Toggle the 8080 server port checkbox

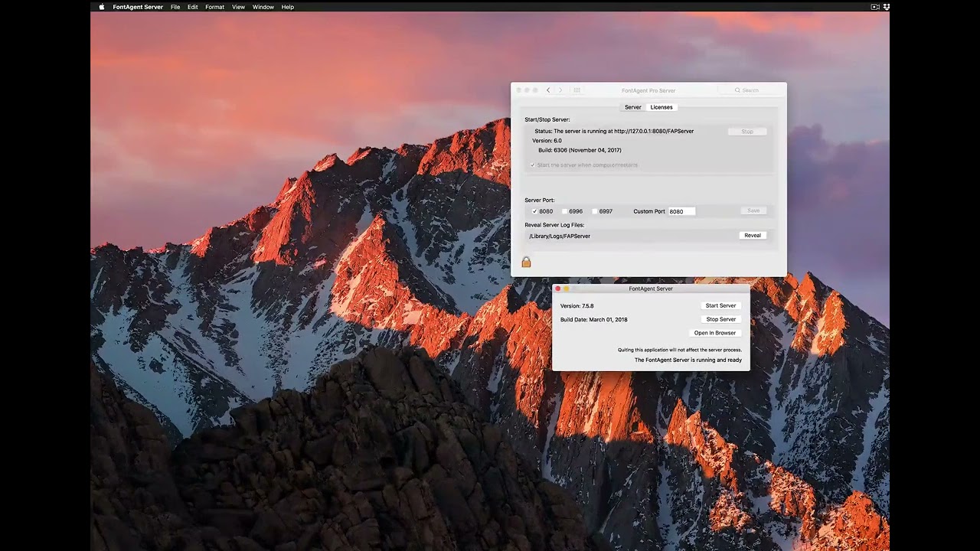(534, 211)
